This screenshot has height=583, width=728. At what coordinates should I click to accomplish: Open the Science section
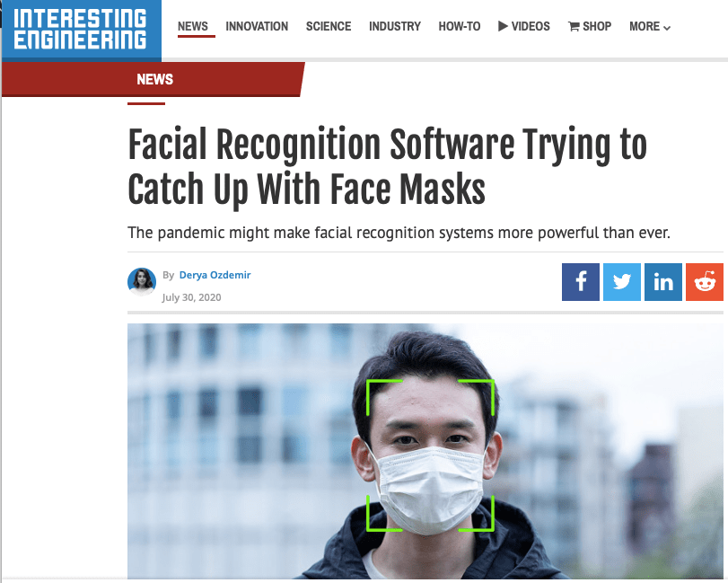coord(329,26)
